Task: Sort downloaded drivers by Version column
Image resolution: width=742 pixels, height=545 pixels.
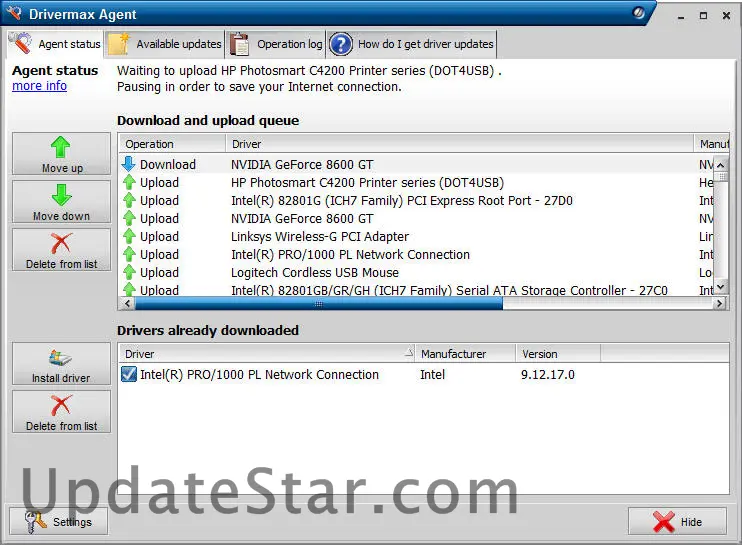Action: [558, 353]
